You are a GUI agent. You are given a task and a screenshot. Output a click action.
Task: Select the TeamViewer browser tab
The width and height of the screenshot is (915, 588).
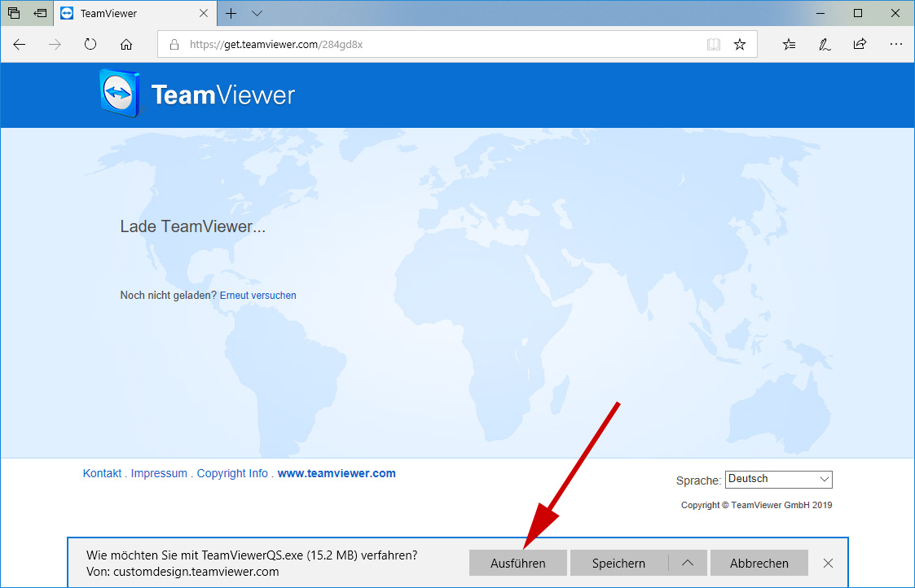pyautogui.click(x=135, y=13)
